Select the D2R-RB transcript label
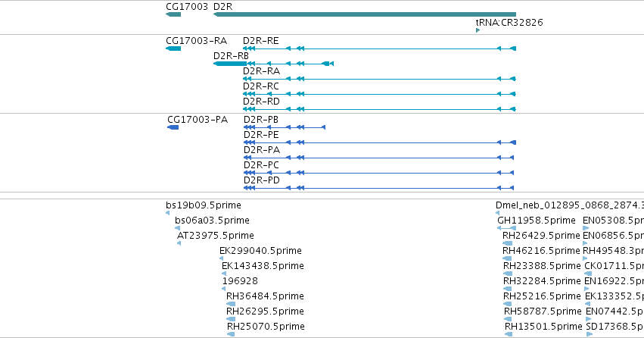The image size is (644, 338). (x=231, y=56)
